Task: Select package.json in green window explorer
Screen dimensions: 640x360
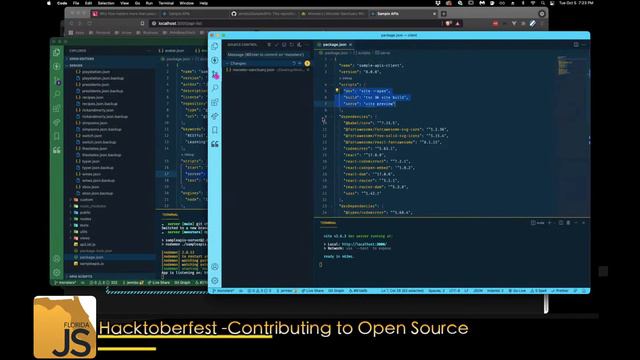Action: [x=91, y=257]
